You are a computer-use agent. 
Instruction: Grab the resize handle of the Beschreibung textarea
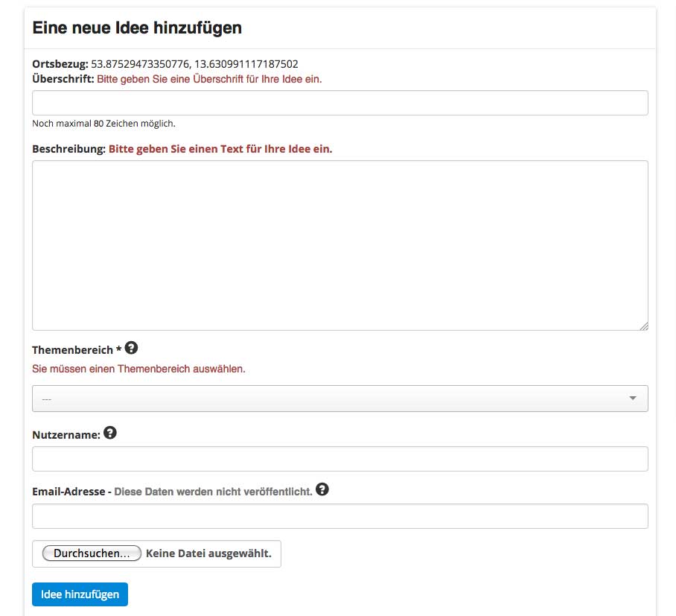[644, 326]
